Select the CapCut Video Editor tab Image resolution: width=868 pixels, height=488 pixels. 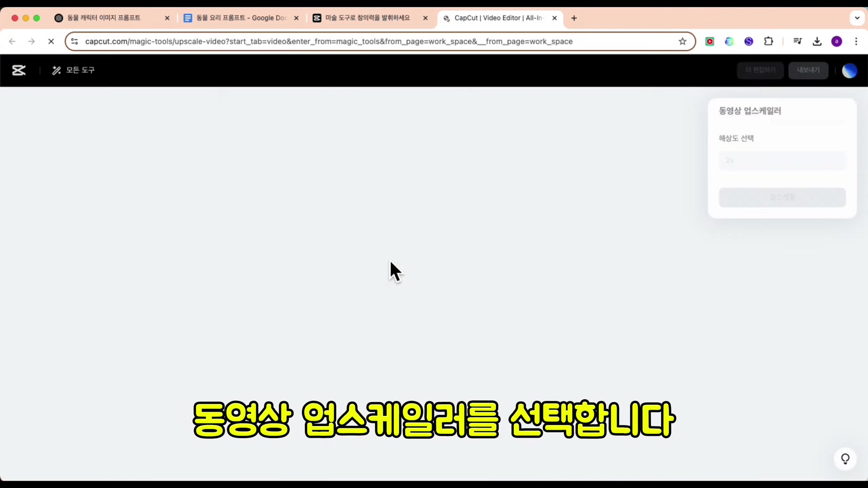tap(499, 18)
